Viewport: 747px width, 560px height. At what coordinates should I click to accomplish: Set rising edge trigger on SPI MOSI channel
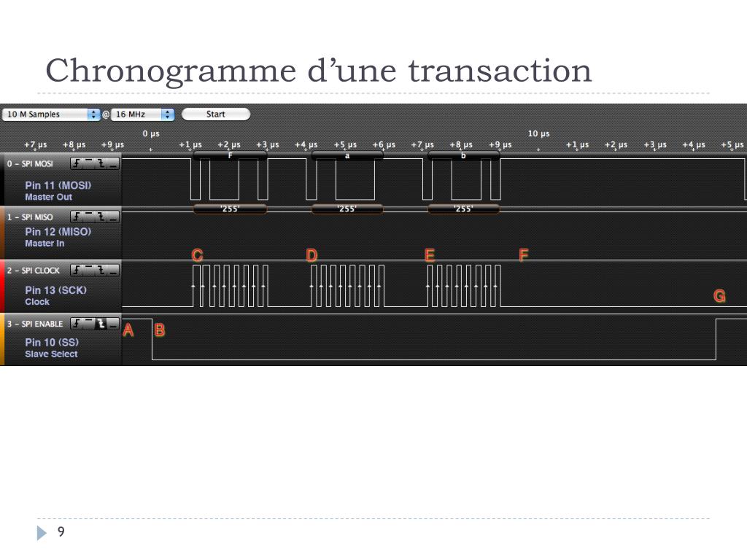77,164
